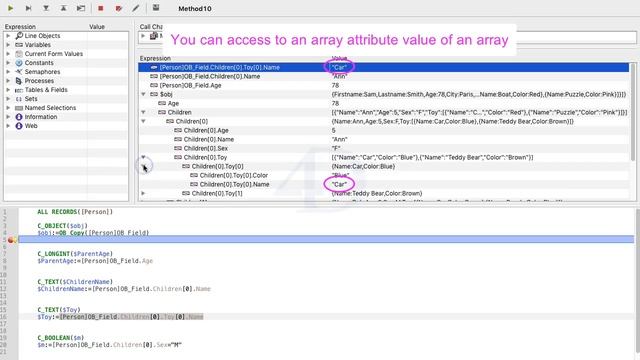Click the code line ALL RECORDS([Person])
Viewport: 640px width, 360px height.
coord(75,212)
